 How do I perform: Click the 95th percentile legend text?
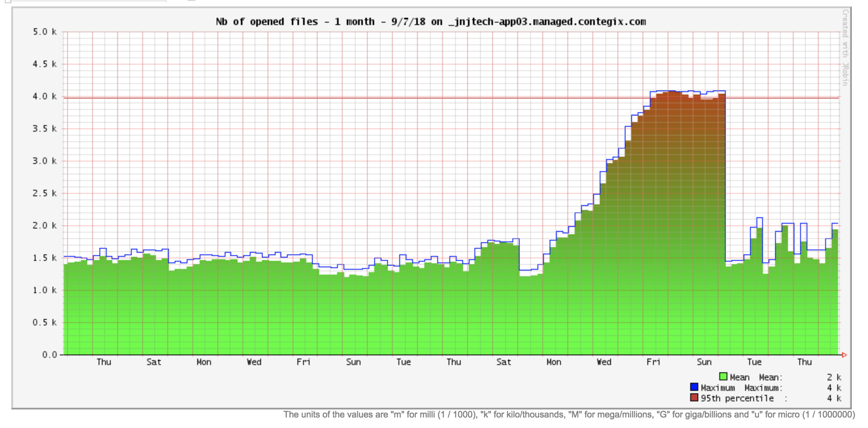(737, 399)
